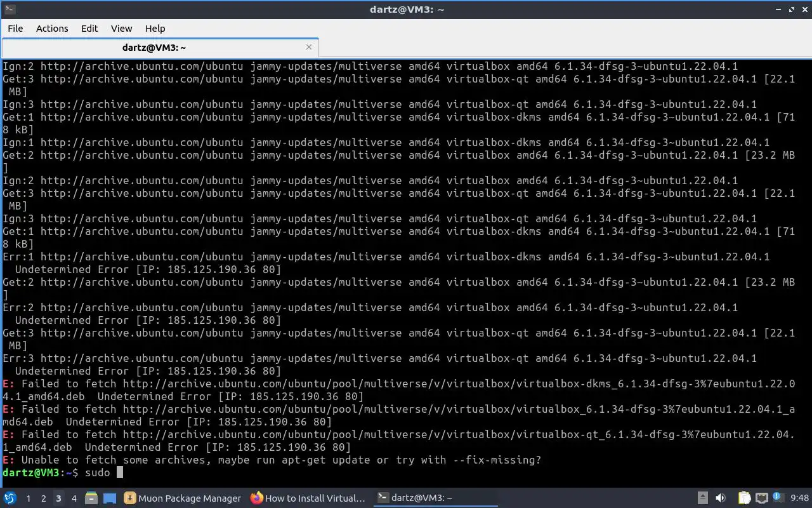Open the removable media eject tray icon
This screenshot has width=812, height=508.
(703, 498)
